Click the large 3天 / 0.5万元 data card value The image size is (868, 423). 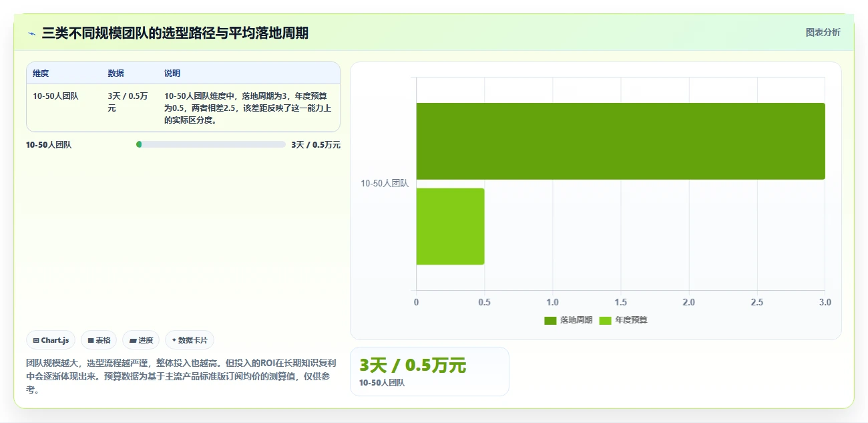[x=413, y=366]
